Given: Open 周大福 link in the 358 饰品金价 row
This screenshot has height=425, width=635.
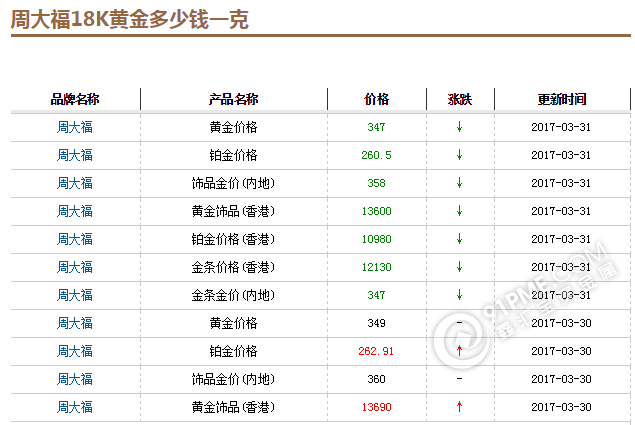Looking at the screenshot, I should click(x=75, y=183).
